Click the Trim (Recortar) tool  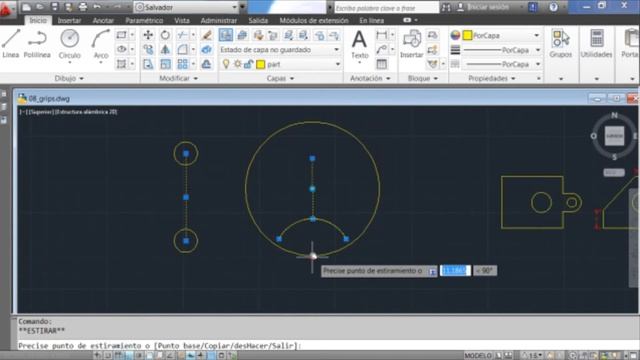182,35
